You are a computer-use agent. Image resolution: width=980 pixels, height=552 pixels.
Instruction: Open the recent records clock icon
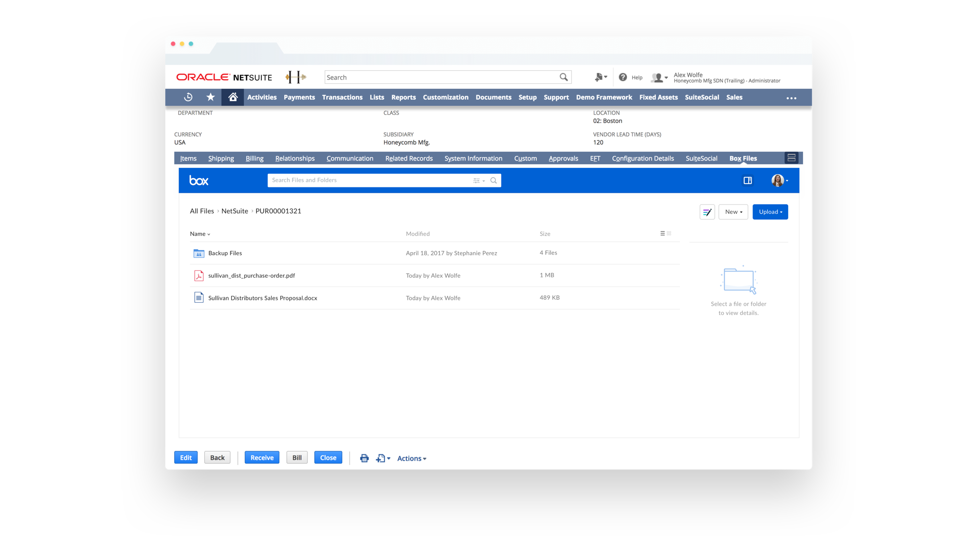click(188, 97)
